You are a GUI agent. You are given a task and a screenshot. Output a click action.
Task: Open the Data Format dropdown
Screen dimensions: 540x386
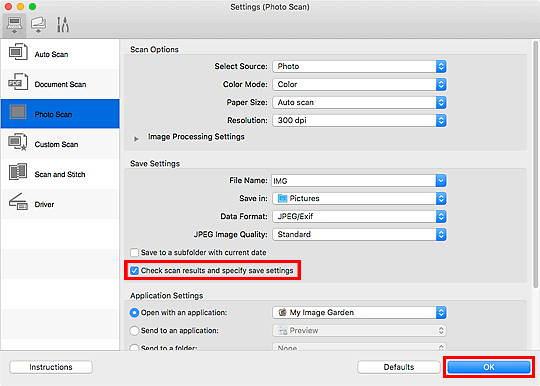[x=359, y=216]
